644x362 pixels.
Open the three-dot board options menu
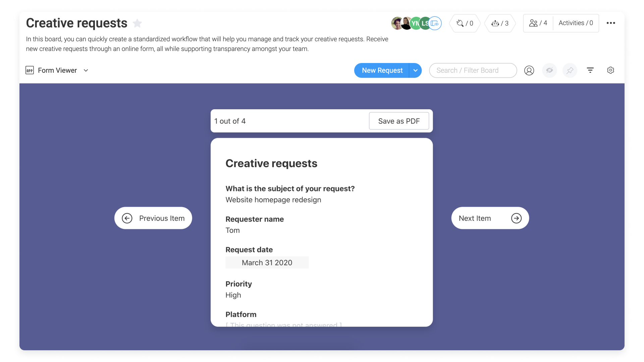(x=611, y=23)
